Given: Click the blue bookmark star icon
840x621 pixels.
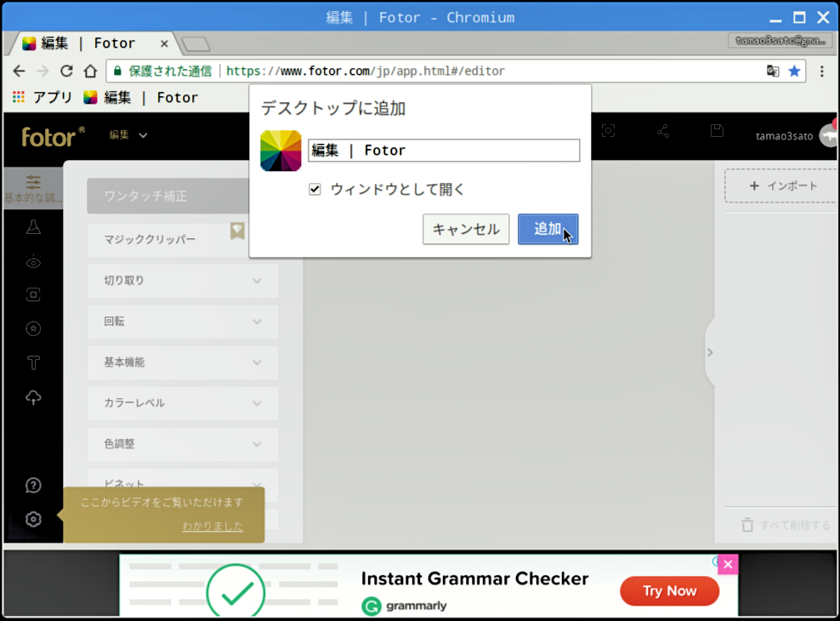Looking at the screenshot, I should click(x=794, y=71).
